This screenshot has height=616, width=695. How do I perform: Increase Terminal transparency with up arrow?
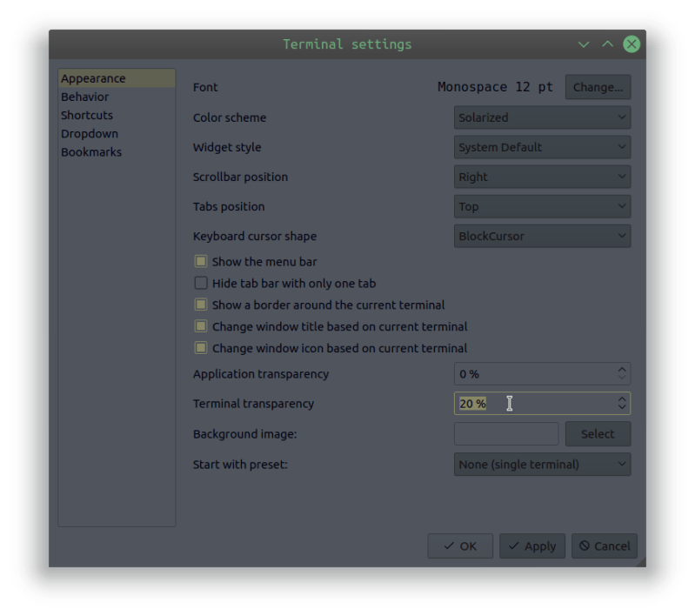tap(622, 398)
